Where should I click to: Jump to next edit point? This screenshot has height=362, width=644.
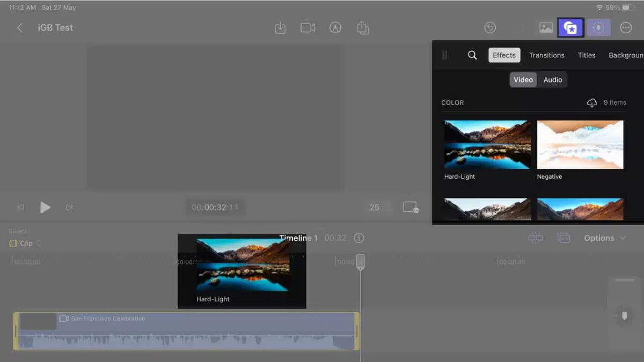click(69, 208)
